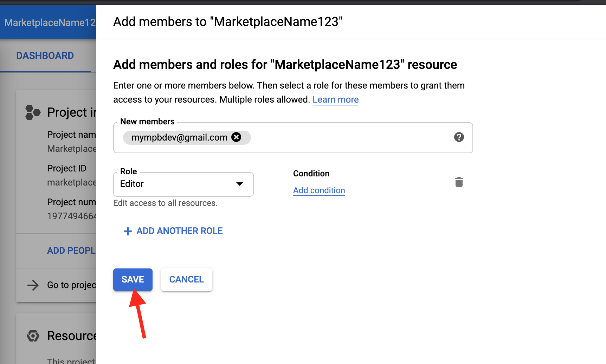Click the Add Another Role text
Image resolution: width=606 pixels, height=364 pixels.
179,231
